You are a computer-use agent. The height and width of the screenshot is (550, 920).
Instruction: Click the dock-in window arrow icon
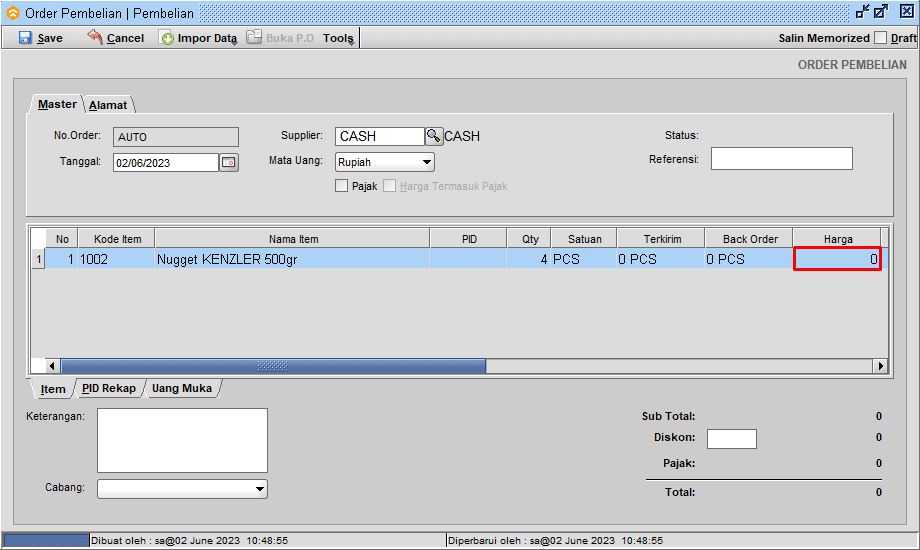coord(862,12)
